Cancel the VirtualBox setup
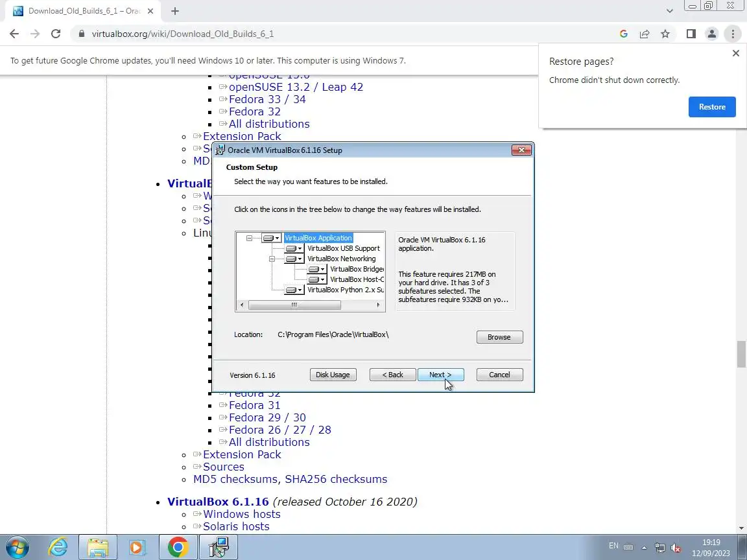This screenshot has height=560, width=747. coord(499,375)
